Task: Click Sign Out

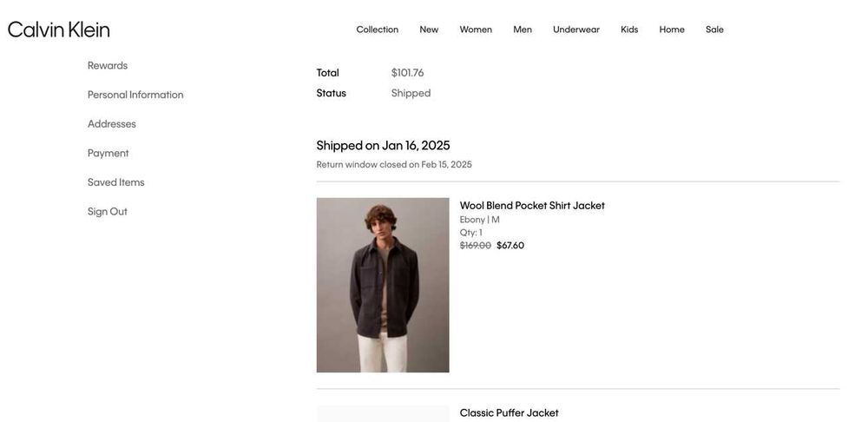Action: pos(108,212)
